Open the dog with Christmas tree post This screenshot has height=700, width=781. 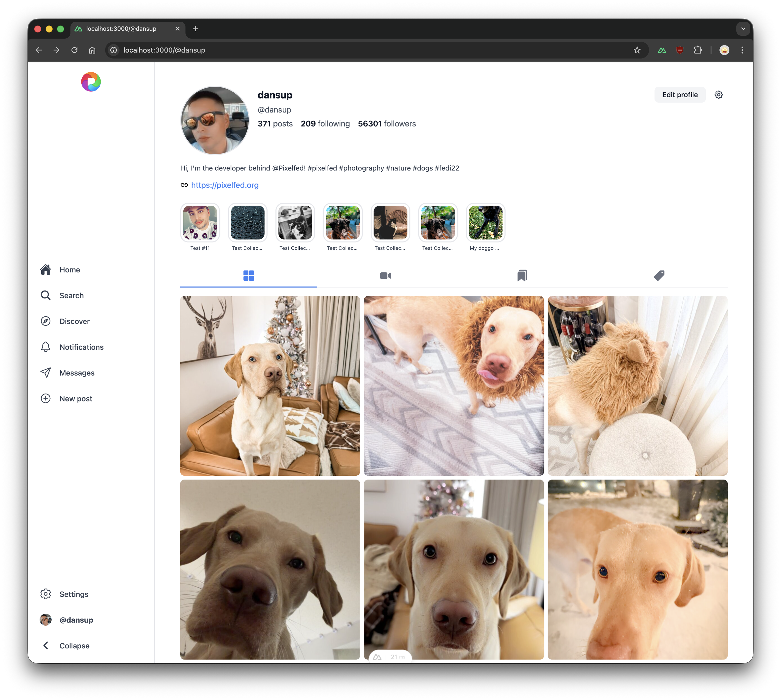point(270,385)
